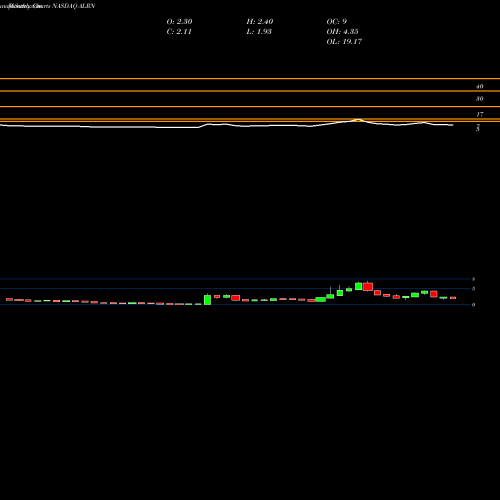Screen dimensions: 500x500
Task: Click the NASDAQ ALBN chart title
Action: [74, 6]
